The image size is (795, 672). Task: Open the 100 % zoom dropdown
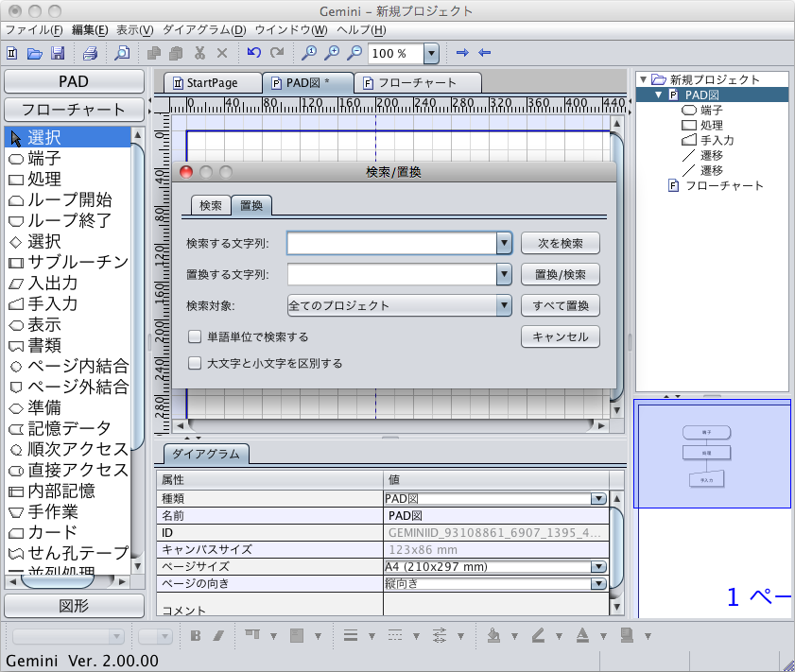click(431, 53)
